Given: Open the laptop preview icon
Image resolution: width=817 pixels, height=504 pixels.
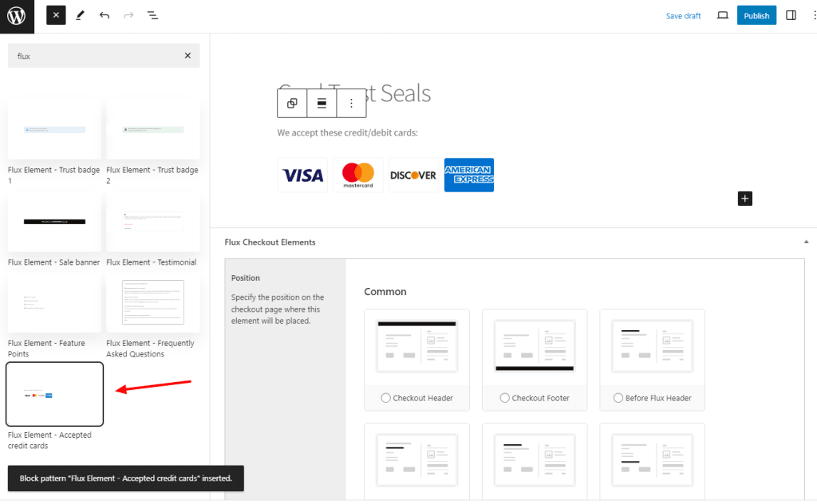Looking at the screenshot, I should click(x=722, y=15).
